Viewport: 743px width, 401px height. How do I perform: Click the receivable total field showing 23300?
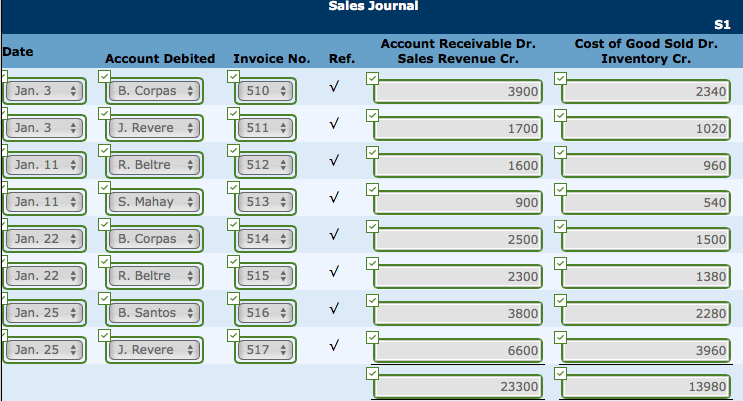click(x=458, y=386)
